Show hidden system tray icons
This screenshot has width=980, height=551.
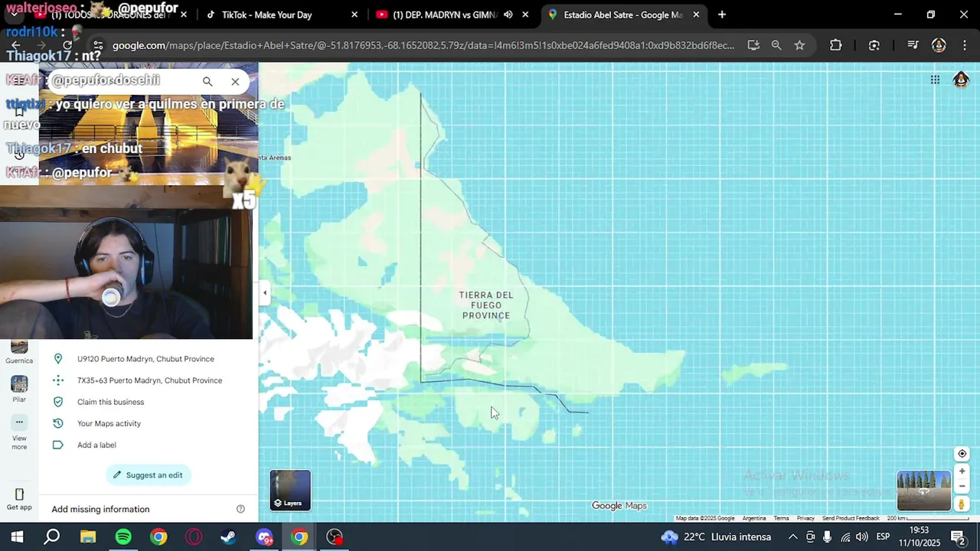[793, 537]
